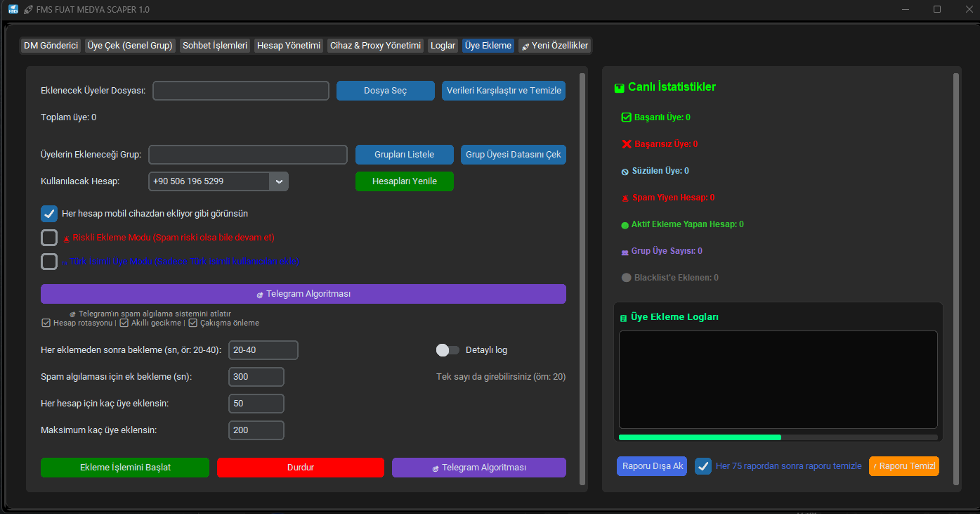Click the red bell icon beside Spam Yiyen Hesap

click(625, 197)
